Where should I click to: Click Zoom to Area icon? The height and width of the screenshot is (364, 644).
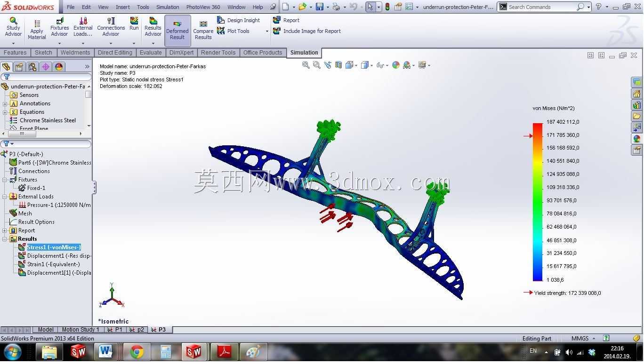pyautogui.click(x=317, y=65)
